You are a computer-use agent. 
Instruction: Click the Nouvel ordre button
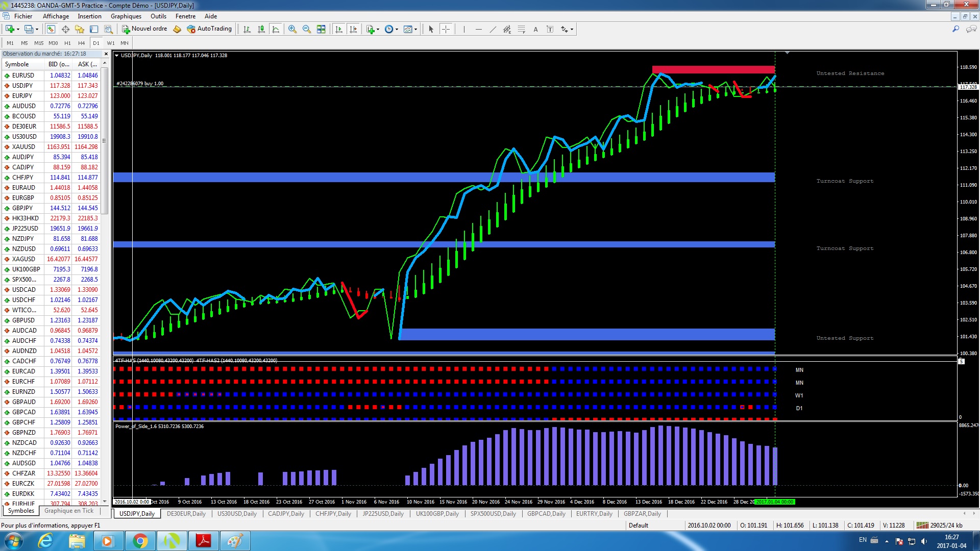click(x=144, y=29)
